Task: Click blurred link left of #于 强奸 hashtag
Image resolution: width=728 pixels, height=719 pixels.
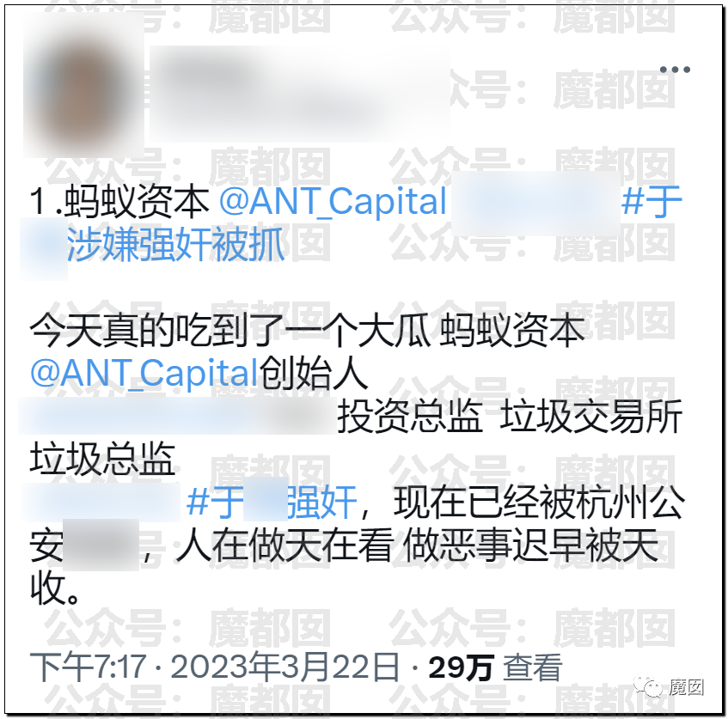Action: 101,502
